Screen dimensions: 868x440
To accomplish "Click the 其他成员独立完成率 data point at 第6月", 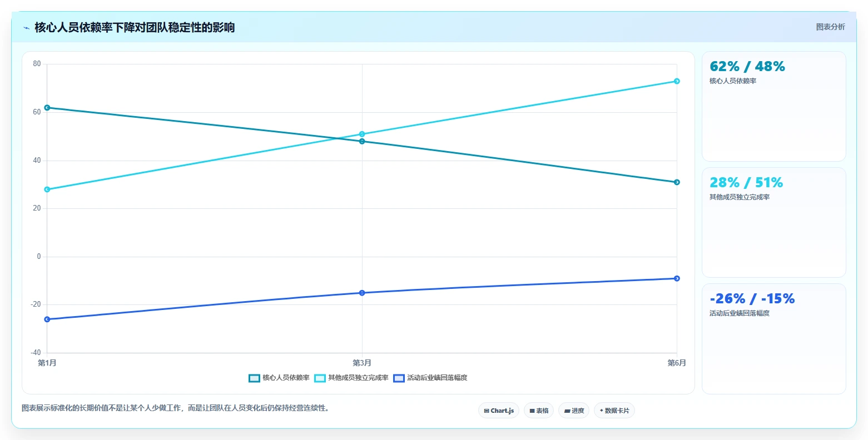I will coord(677,81).
